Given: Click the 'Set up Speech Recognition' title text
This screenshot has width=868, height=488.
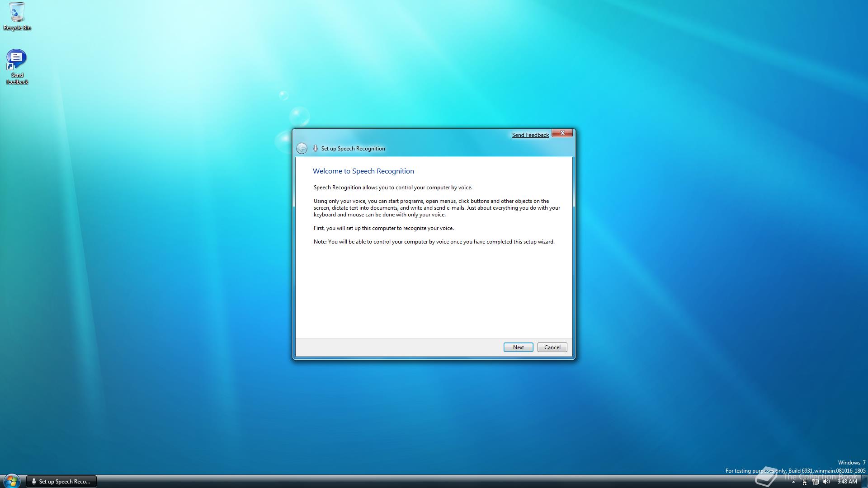Looking at the screenshot, I should (353, 148).
